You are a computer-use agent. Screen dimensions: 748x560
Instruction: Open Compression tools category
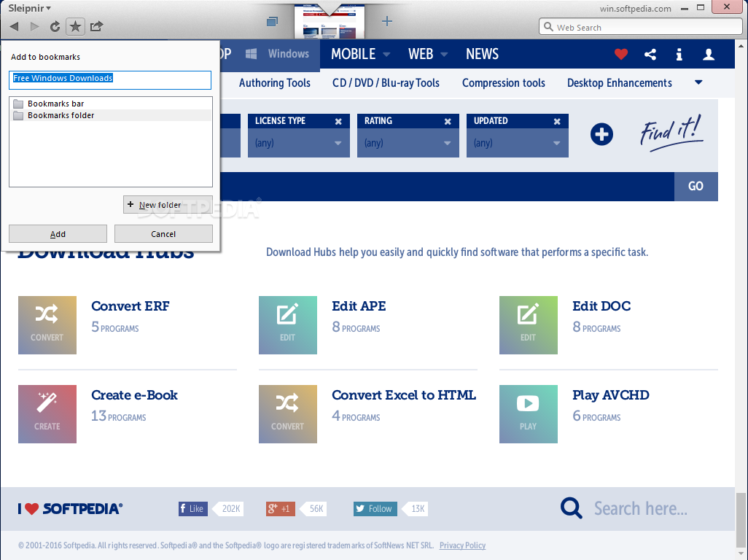coord(504,83)
